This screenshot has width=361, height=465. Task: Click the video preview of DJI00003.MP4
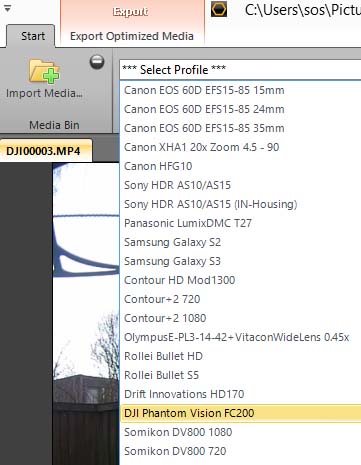coord(86,313)
